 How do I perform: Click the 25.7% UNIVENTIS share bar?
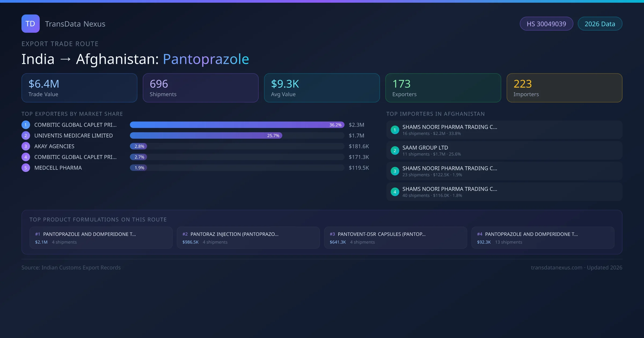click(206, 135)
